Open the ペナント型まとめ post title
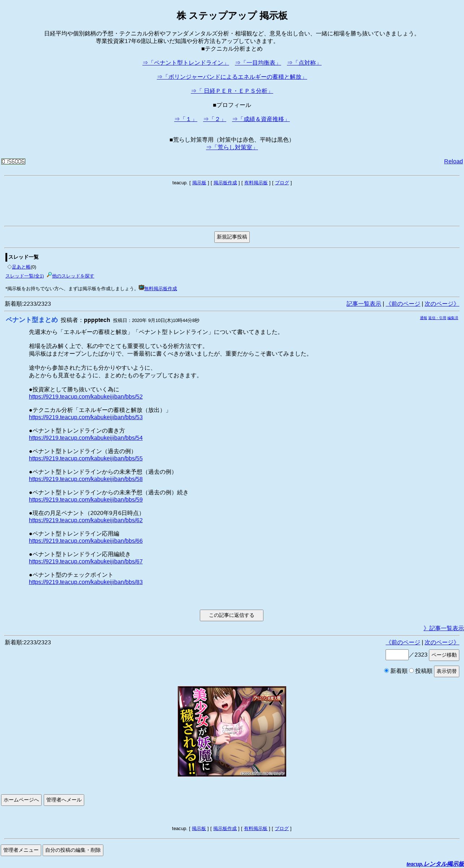The height and width of the screenshot is (868, 464). [x=32, y=320]
